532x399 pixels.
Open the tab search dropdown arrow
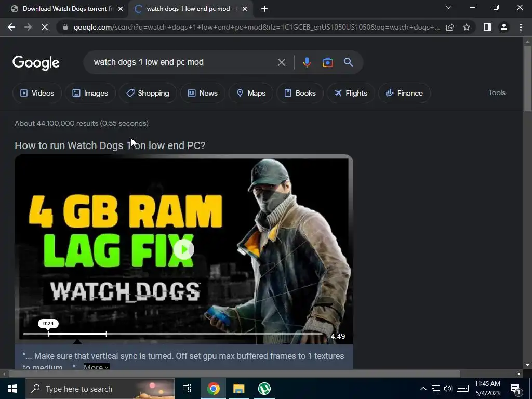point(448,7)
